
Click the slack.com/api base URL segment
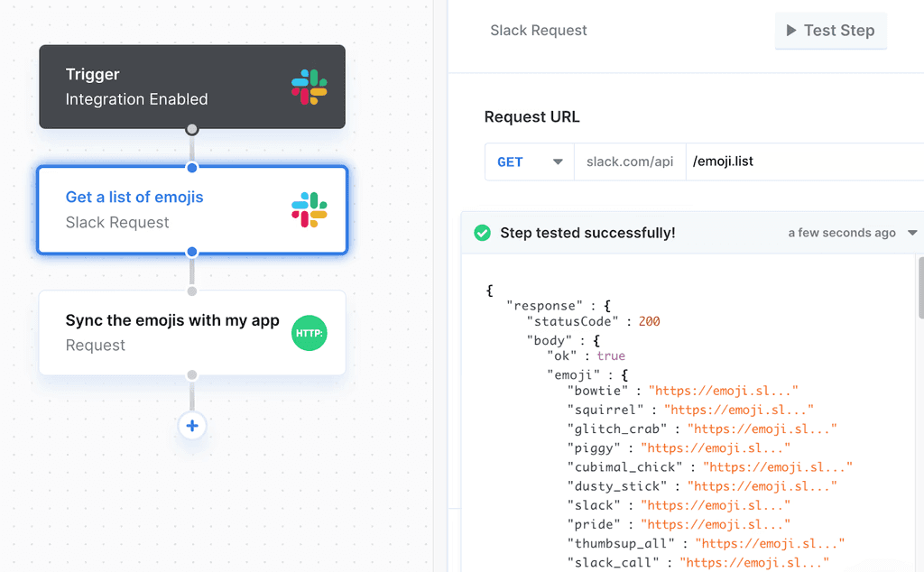pos(630,162)
